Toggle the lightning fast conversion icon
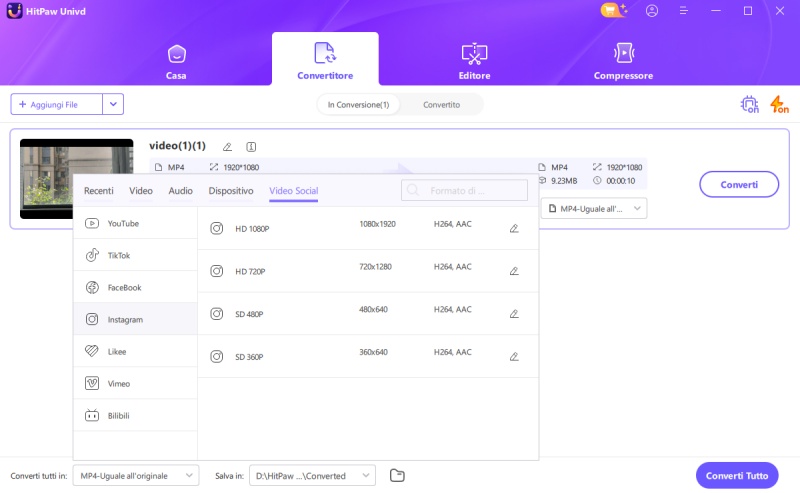 pos(779,105)
